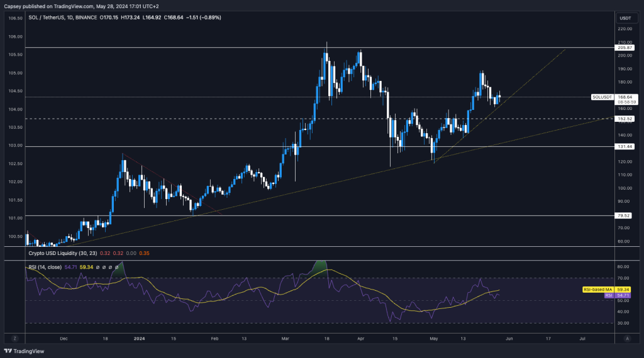The image size is (644, 358).
Task: Click the purple RSI 54.71 label
Action: point(618,295)
